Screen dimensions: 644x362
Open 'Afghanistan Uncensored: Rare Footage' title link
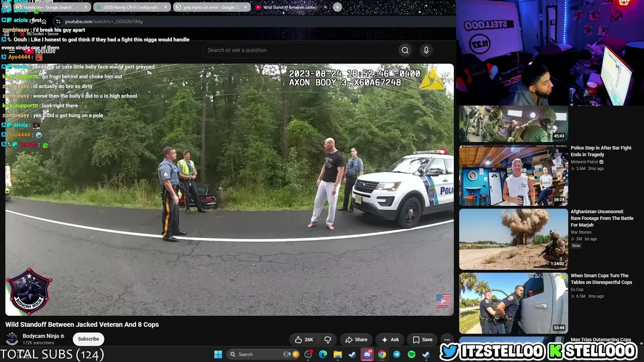point(602,218)
